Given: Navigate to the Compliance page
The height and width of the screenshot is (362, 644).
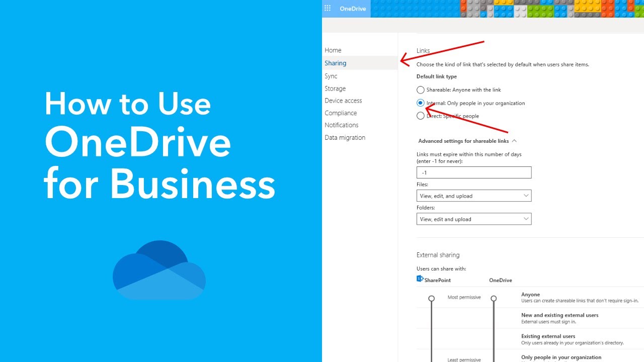Looking at the screenshot, I should [x=341, y=113].
